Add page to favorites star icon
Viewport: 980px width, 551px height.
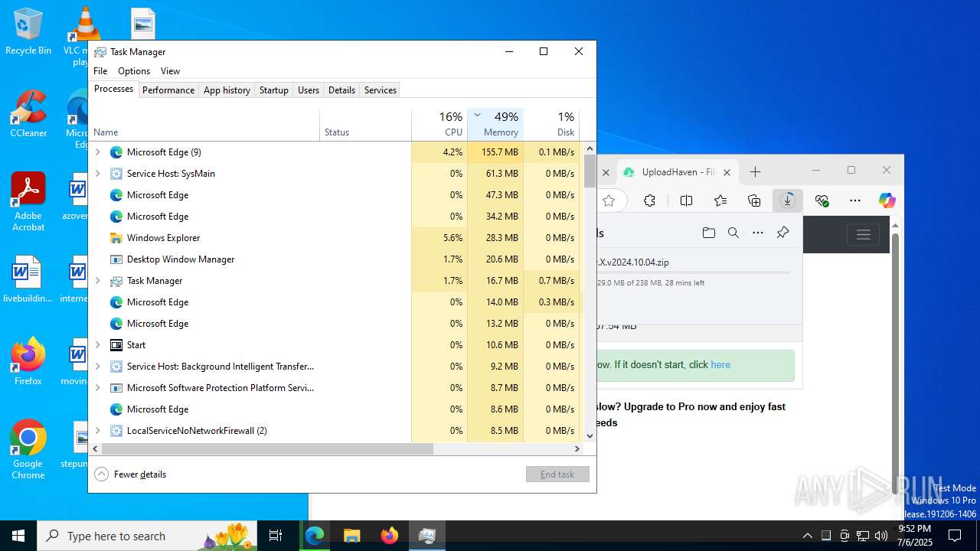click(x=609, y=201)
